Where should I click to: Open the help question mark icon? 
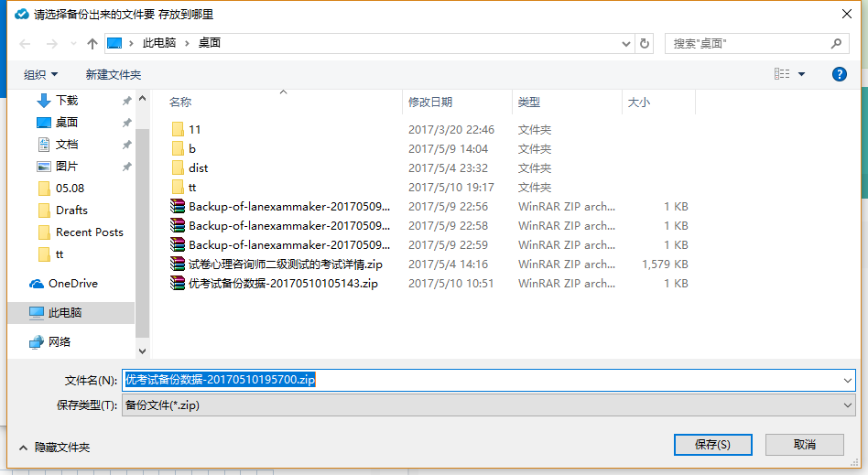(x=840, y=74)
